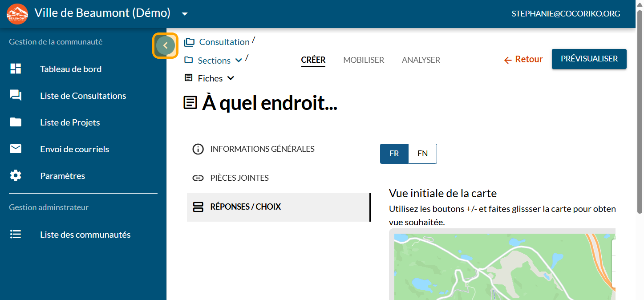
Task: Switch language toggle to FR
Action: [394, 154]
